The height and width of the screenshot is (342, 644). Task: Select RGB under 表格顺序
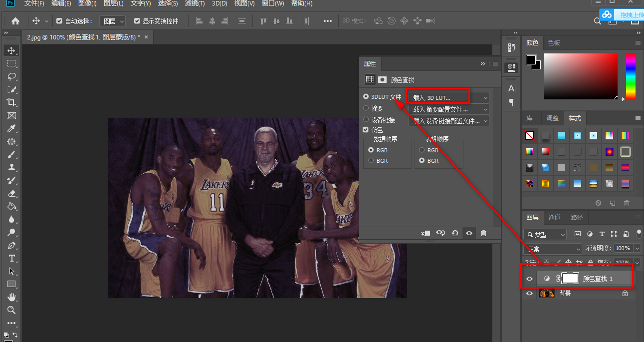coord(422,150)
